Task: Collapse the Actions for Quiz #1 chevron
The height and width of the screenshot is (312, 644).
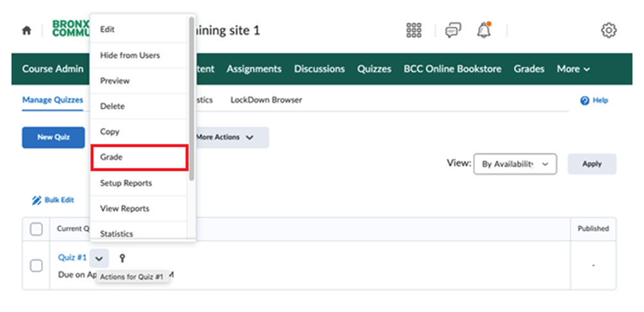Action: (x=99, y=258)
